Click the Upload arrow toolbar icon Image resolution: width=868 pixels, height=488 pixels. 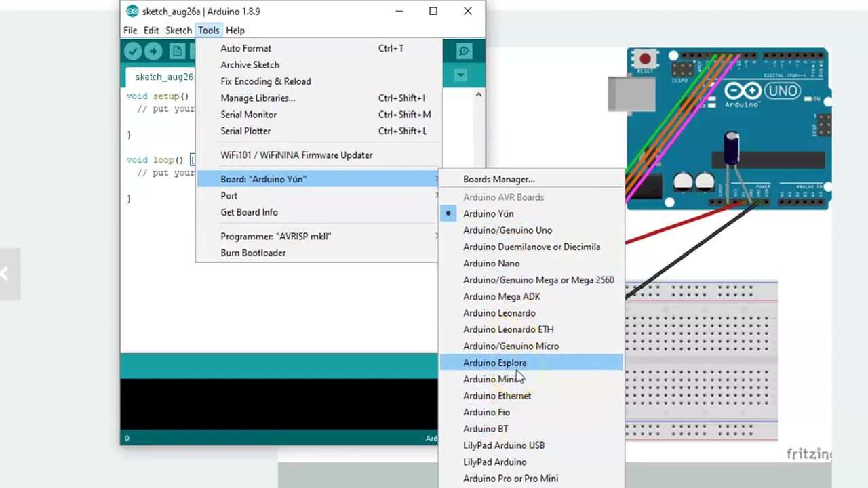click(153, 51)
